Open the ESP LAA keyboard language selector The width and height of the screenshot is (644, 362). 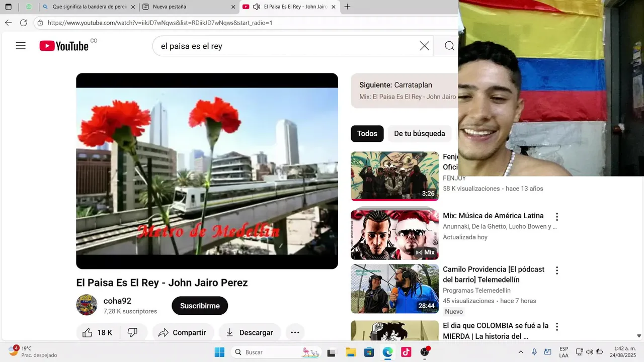pyautogui.click(x=563, y=352)
